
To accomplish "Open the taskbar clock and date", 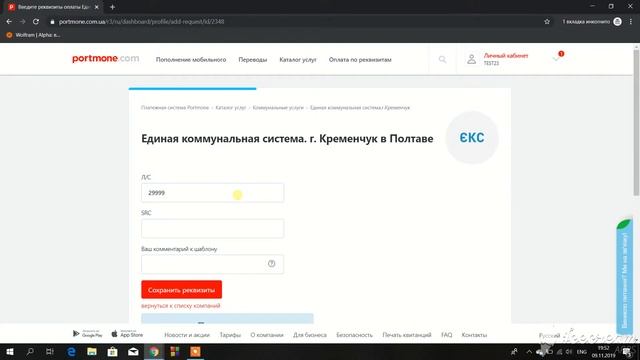I will click(603, 352).
